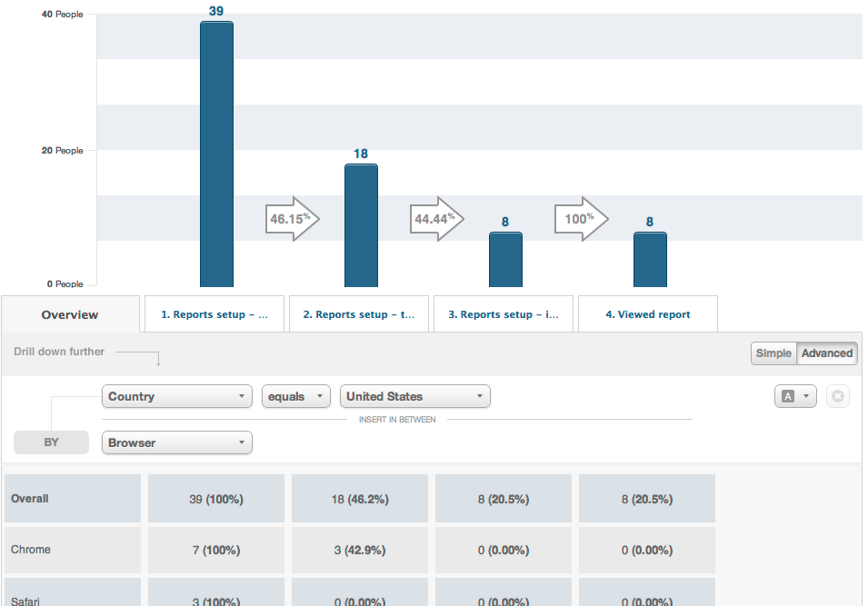The width and height of the screenshot is (868, 606).
Task: Switch to Simple filter mode
Action: coord(773,353)
